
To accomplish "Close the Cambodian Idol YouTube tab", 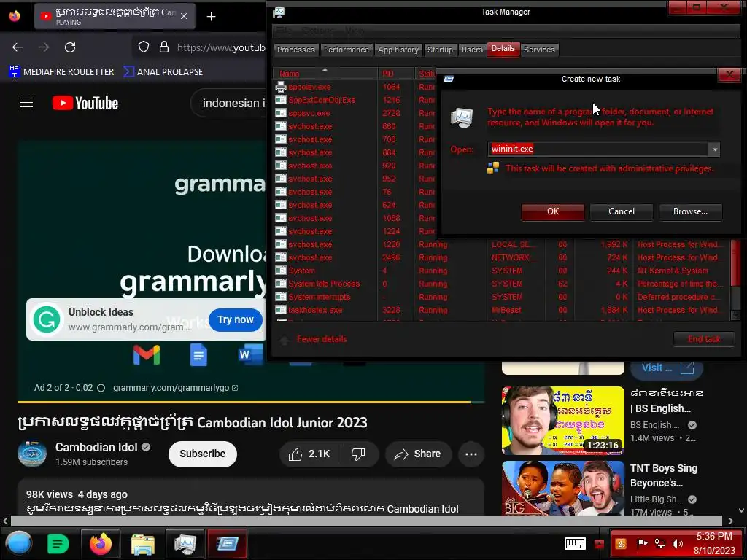I will point(184,16).
